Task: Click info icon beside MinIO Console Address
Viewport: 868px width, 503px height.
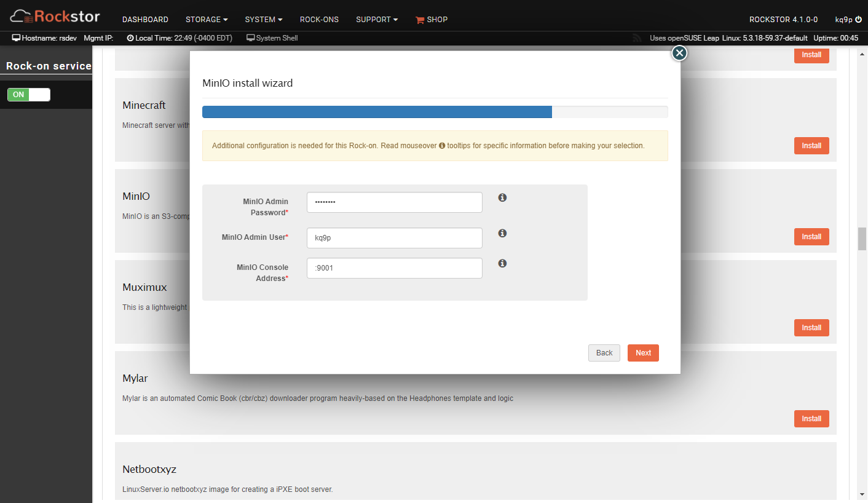Action: point(502,263)
